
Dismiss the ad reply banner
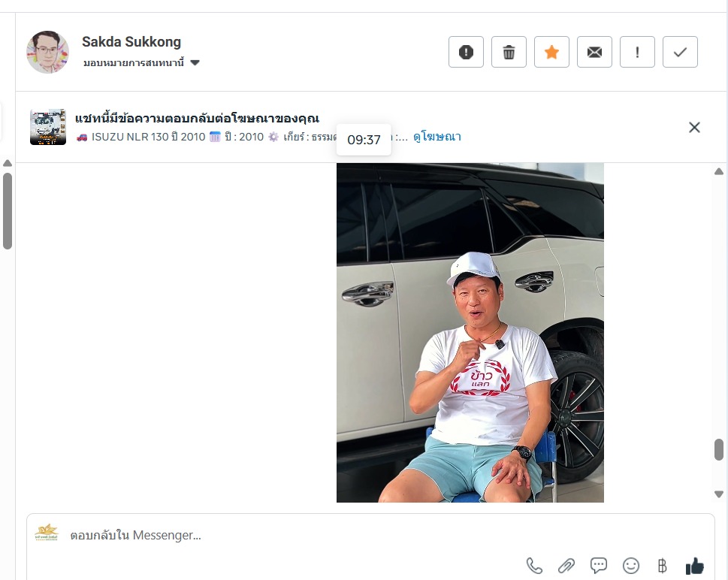[694, 127]
